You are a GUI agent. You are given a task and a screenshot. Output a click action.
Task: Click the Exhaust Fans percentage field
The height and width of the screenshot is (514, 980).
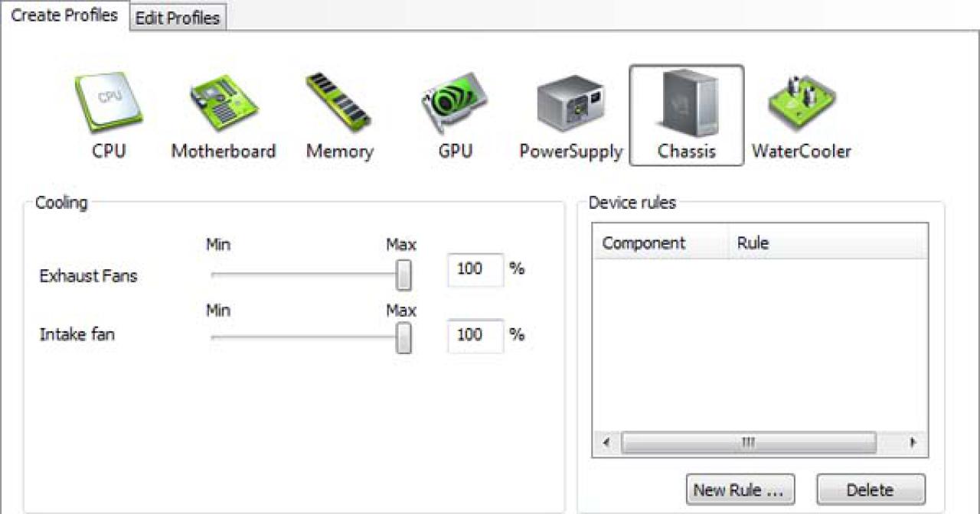coord(475,270)
